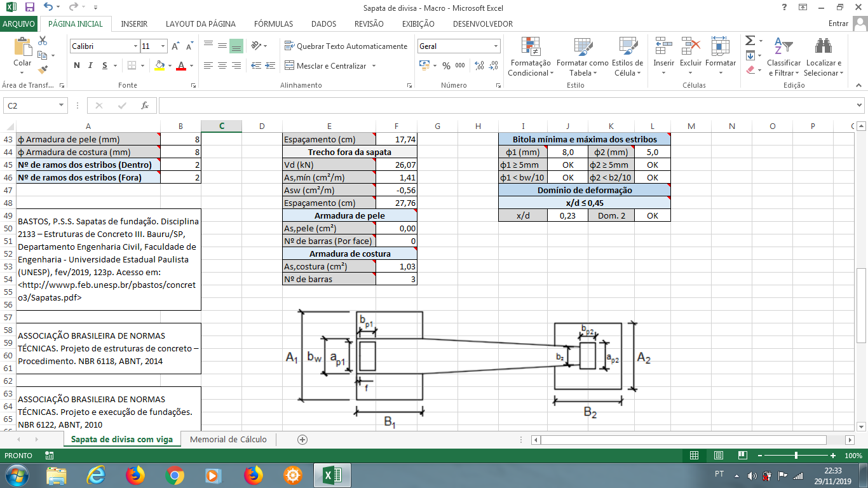Toggle Bold formatting (N)
The image size is (868, 488).
pyautogui.click(x=77, y=65)
